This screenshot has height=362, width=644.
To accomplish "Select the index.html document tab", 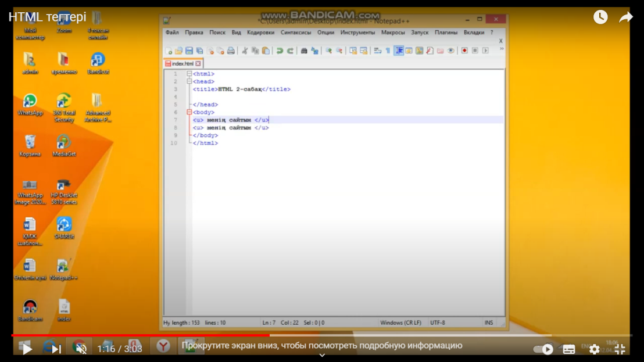I will [183, 64].
